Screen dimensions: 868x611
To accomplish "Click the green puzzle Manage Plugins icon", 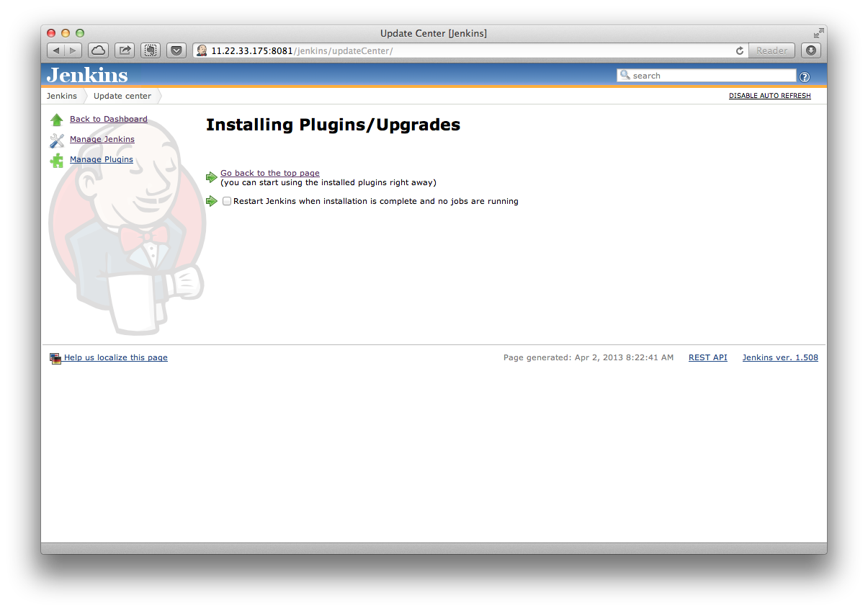I will click(57, 161).
